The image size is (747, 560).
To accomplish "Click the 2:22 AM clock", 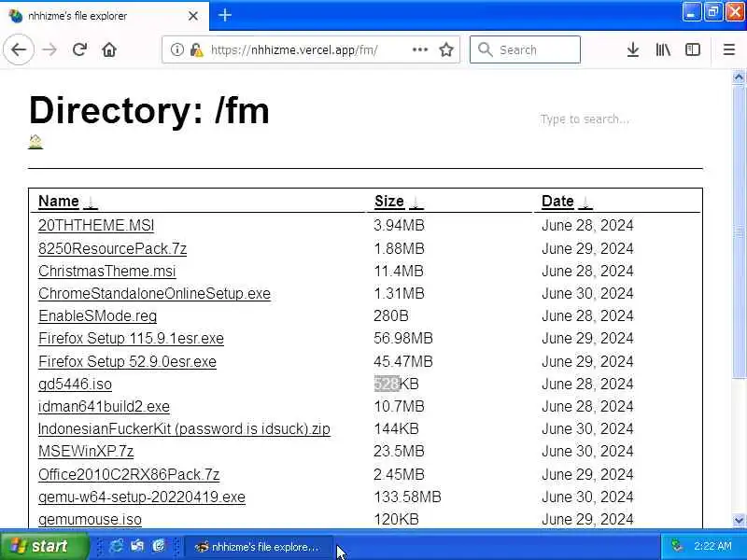I will (712, 546).
